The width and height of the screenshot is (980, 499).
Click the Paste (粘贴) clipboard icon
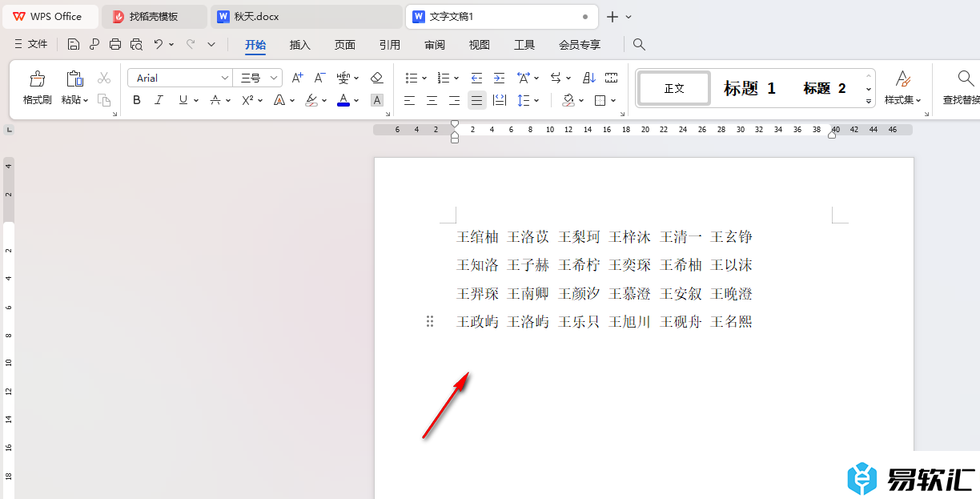coord(74,78)
